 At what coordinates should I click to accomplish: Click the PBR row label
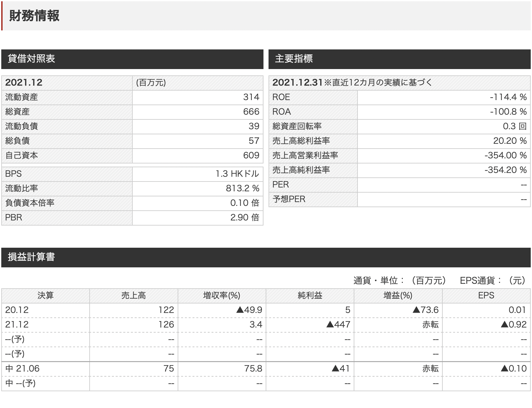pyautogui.click(x=14, y=218)
